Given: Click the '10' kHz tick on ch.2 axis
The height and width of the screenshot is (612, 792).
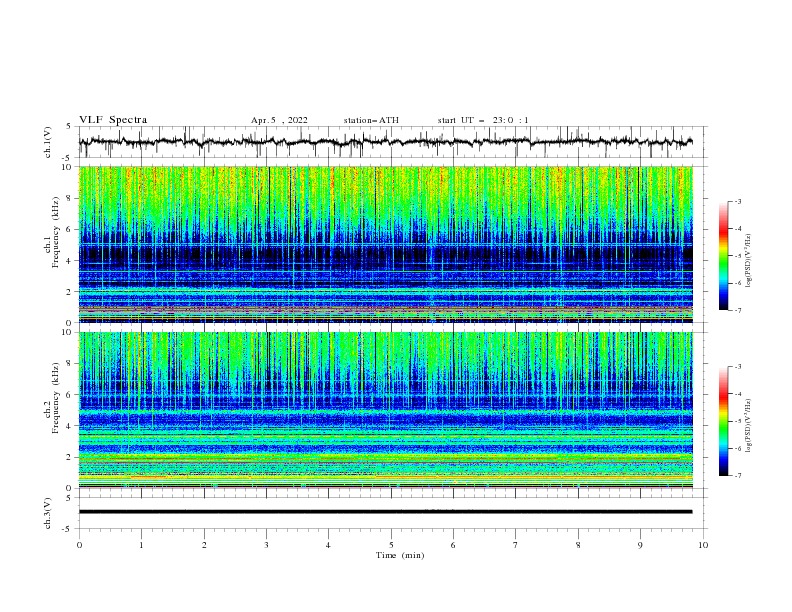Looking at the screenshot, I should click(67, 332).
